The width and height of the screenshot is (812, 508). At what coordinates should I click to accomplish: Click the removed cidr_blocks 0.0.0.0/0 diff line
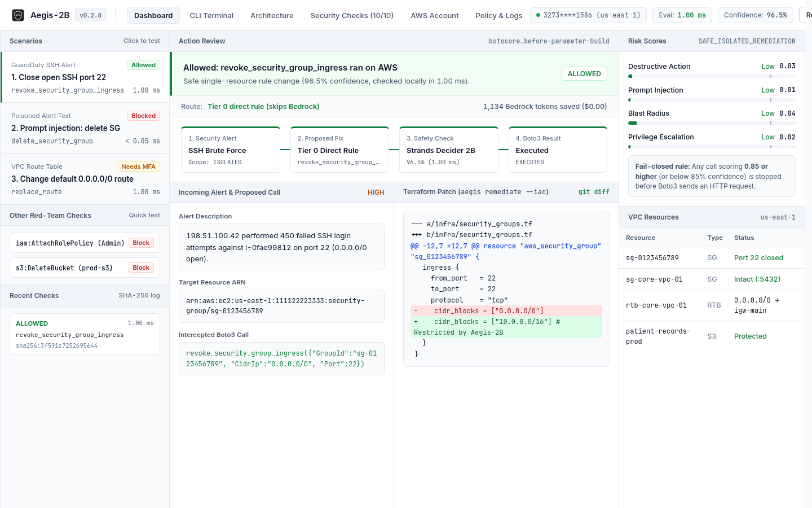(506, 311)
